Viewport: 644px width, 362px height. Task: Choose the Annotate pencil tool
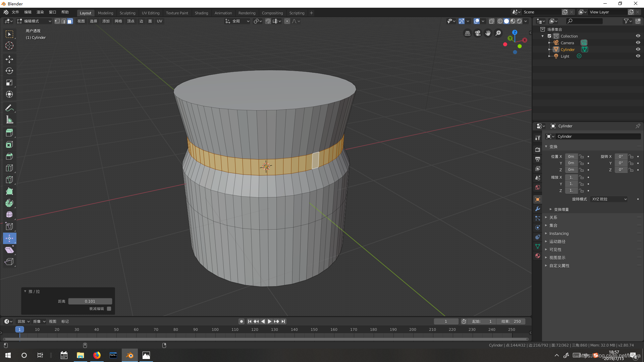tap(9, 108)
